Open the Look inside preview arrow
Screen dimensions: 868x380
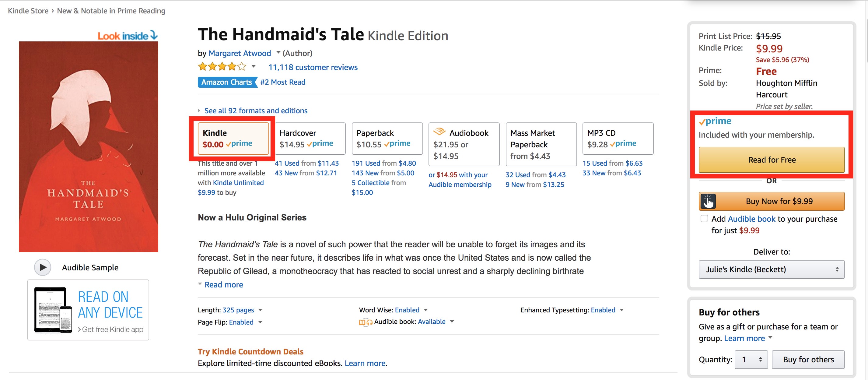pos(154,35)
